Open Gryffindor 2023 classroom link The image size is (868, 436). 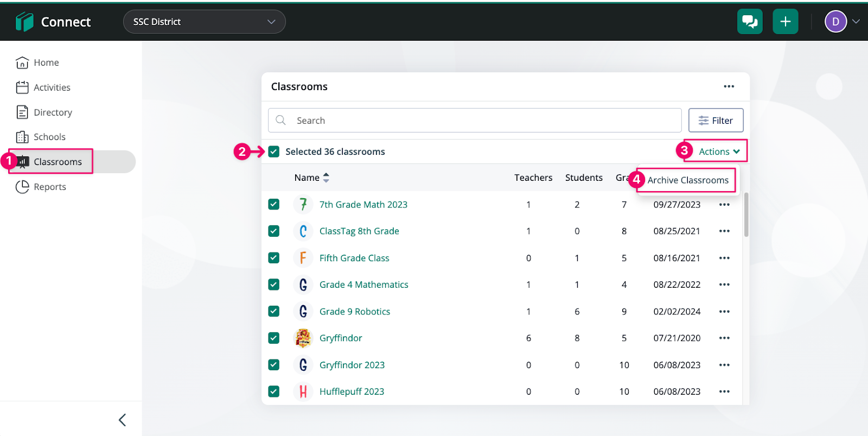[352, 365]
